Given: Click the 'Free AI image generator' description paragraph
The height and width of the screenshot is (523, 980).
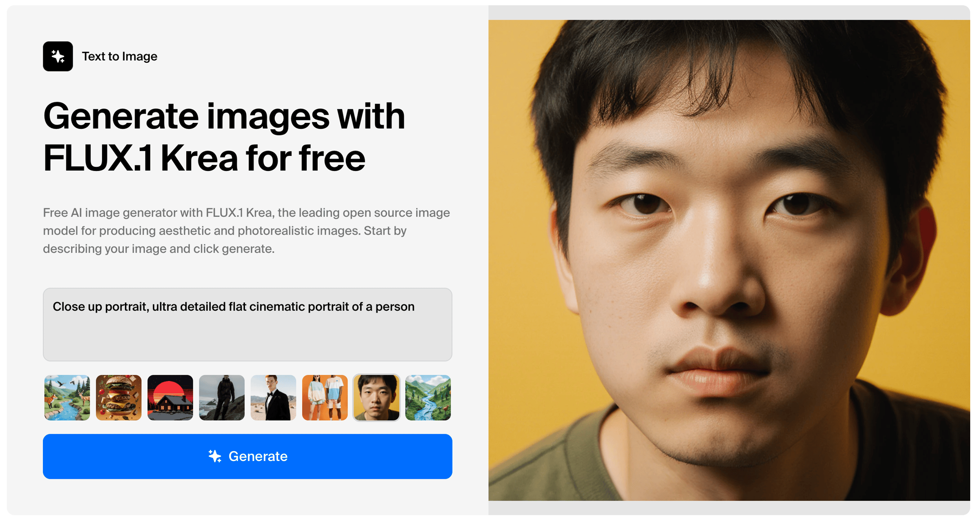Looking at the screenshot, I should [247, 230].
